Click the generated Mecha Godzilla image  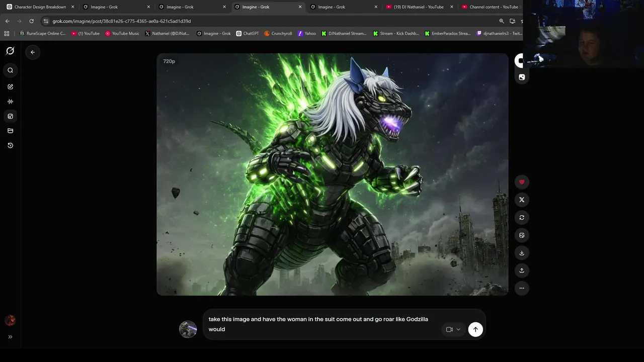[x=333, y=174]
